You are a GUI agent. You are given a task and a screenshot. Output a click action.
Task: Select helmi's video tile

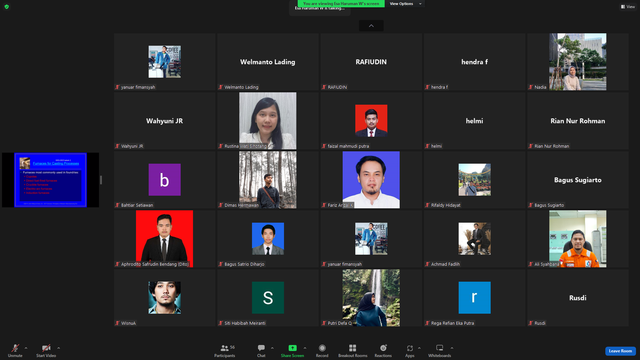click(x=474, y=121)
